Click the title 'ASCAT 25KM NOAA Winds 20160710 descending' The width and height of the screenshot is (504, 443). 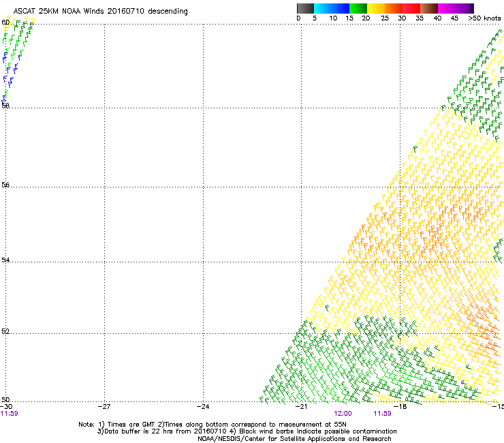coord(100,12)
